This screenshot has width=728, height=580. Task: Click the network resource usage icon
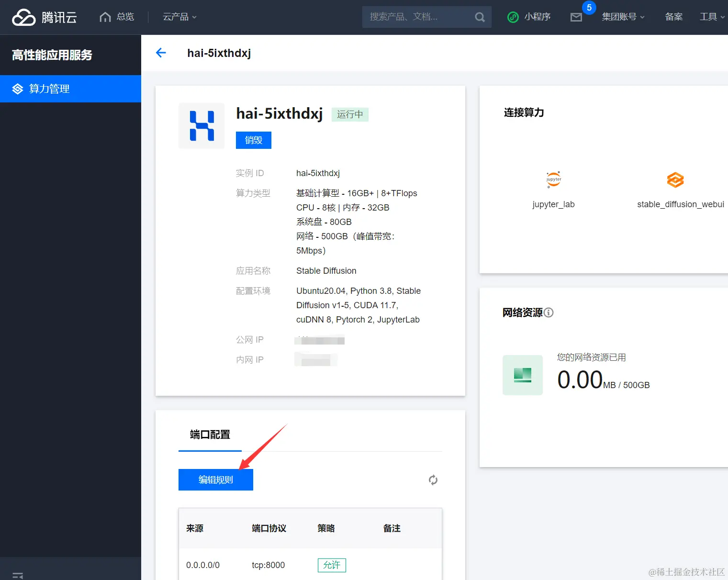pyautogui.click(x=523, y=375)
